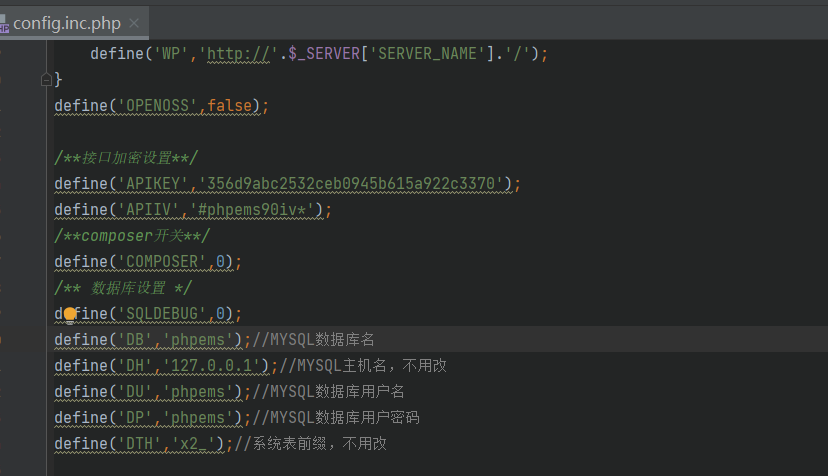This screenshot has height=476, width=828.
Task: Click the //MYSQL数据库用户名 comment
Action: pyautogui.click(x=328, y=391)
